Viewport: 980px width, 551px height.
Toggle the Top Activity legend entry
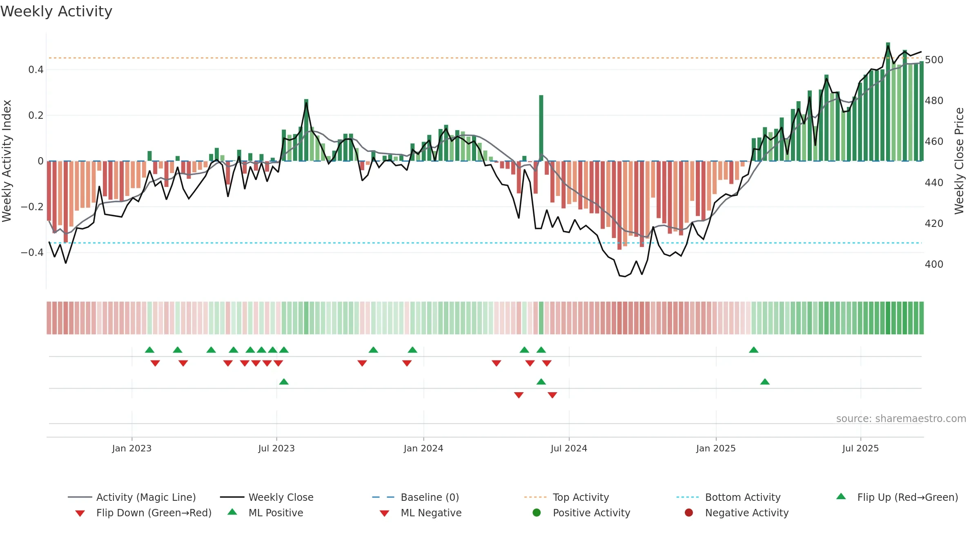tap(566, 497)
